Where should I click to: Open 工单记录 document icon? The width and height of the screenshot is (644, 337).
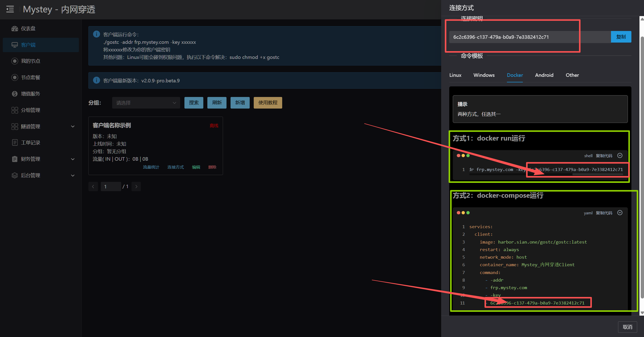(x=15, y=143)
